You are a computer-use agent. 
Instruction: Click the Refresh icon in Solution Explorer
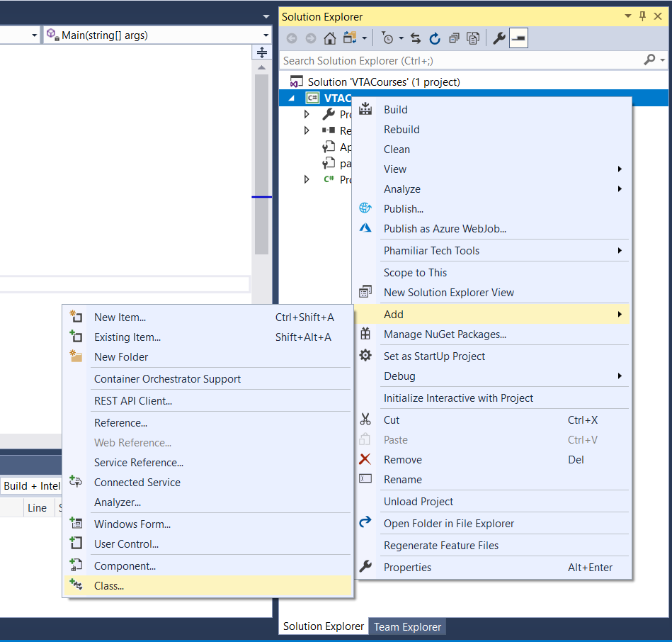pos(435,38)
